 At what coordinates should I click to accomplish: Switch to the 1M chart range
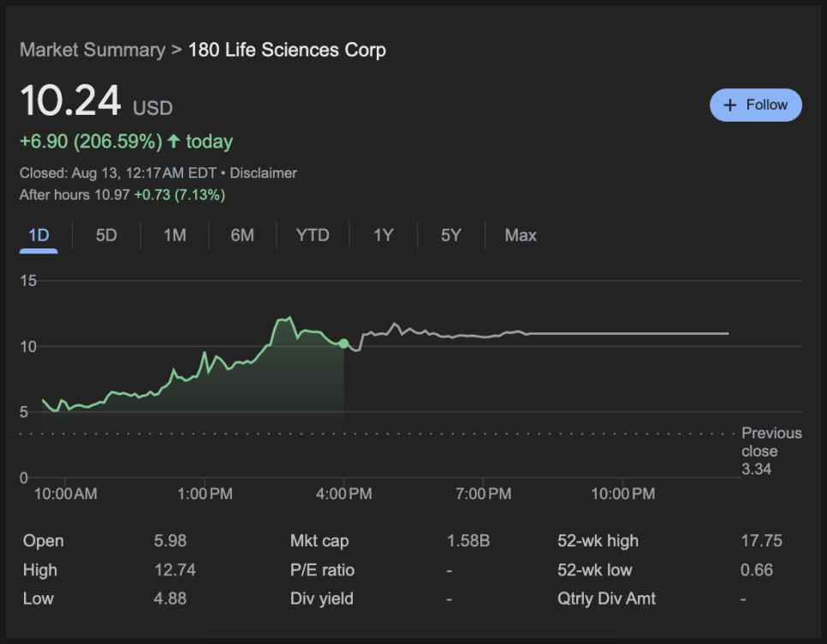click(x=175, y=236)
